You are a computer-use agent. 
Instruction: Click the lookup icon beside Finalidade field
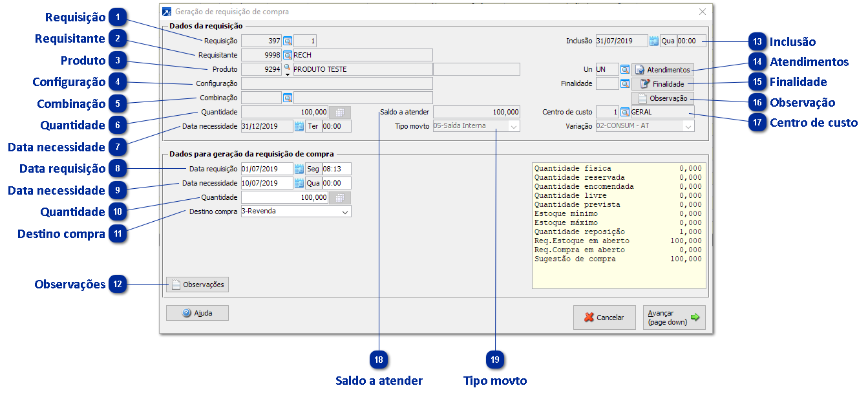click(x=625, y=83)
